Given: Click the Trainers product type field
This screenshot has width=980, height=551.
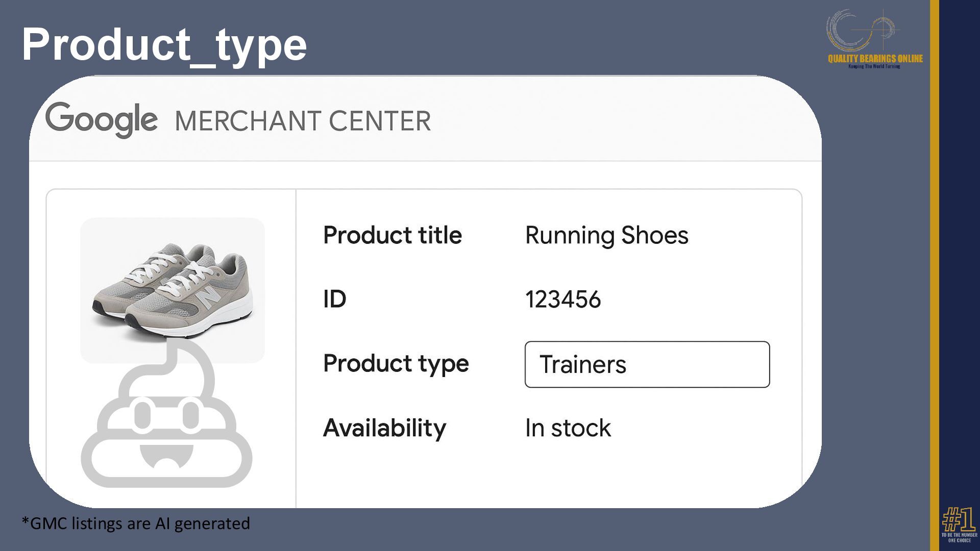Looking at the screenshot, I should point(647,364).
